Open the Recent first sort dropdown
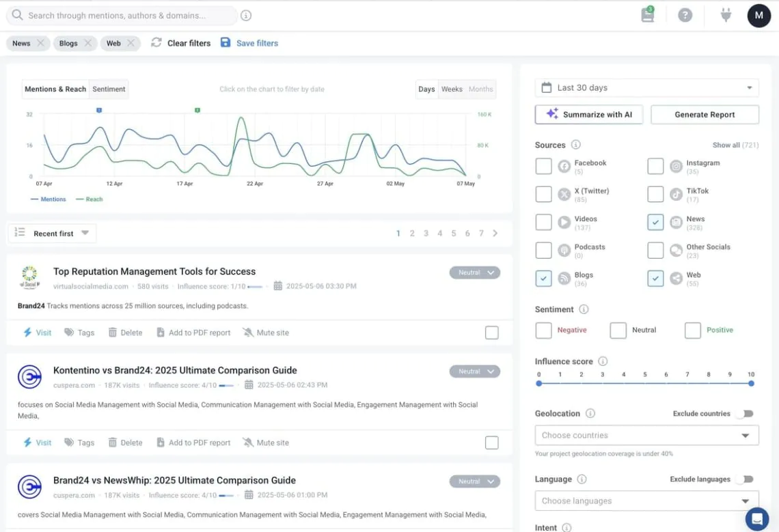 tap(52, 233)
